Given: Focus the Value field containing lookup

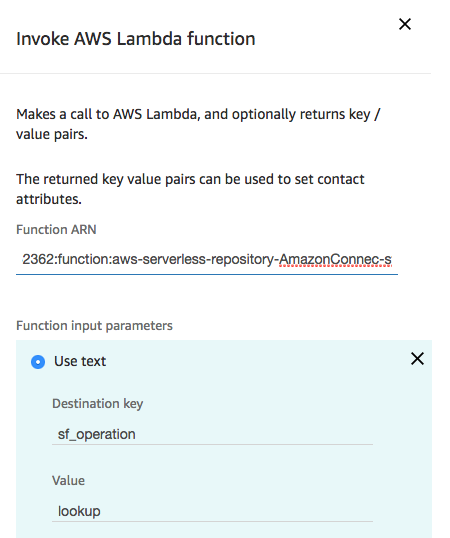Looking at the screenshot, I should (x=212, y=511).
